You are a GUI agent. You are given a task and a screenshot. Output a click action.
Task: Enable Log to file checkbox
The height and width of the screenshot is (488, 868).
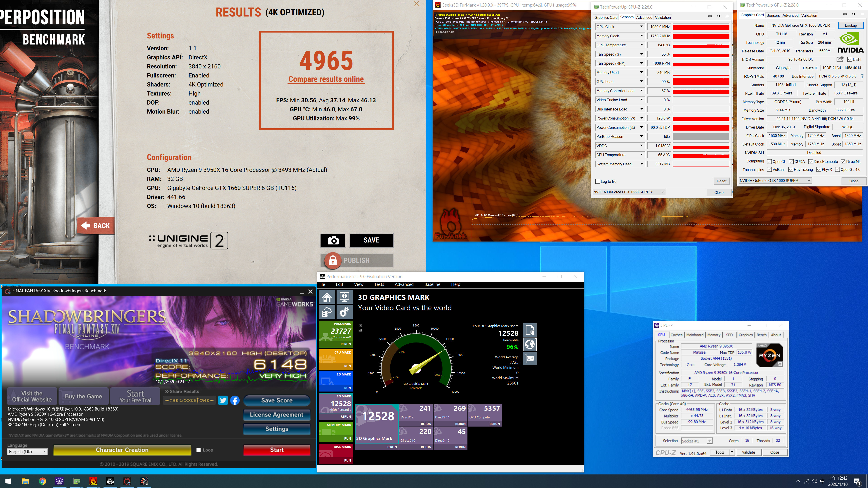(x=598, y=181)
